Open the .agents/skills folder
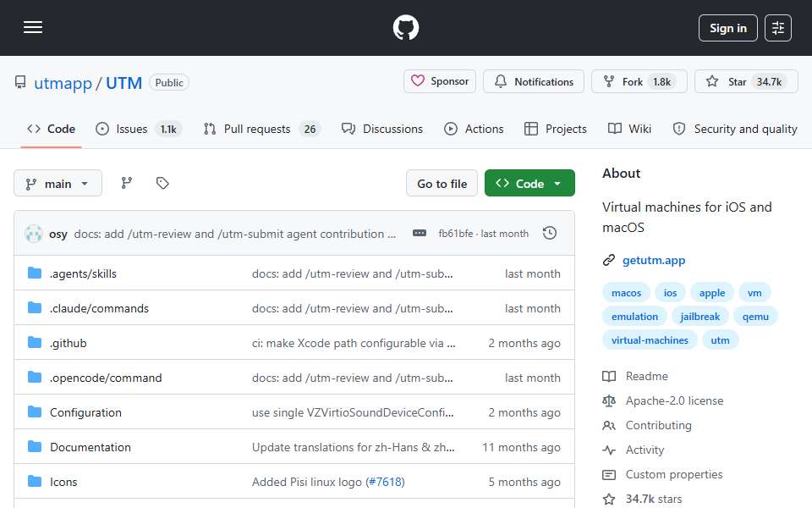Screen dimensions: 812x508 [83, 273]
